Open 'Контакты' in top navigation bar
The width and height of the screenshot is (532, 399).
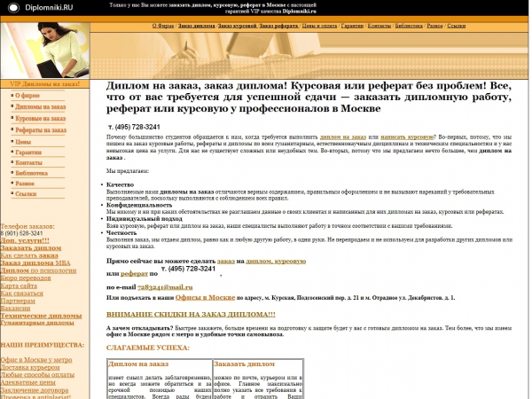379,26
